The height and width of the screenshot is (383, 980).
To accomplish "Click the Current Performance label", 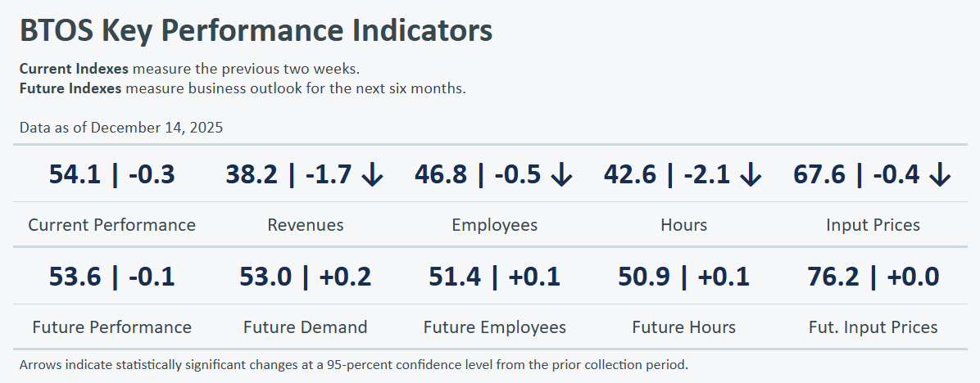I will pos(111,225).
